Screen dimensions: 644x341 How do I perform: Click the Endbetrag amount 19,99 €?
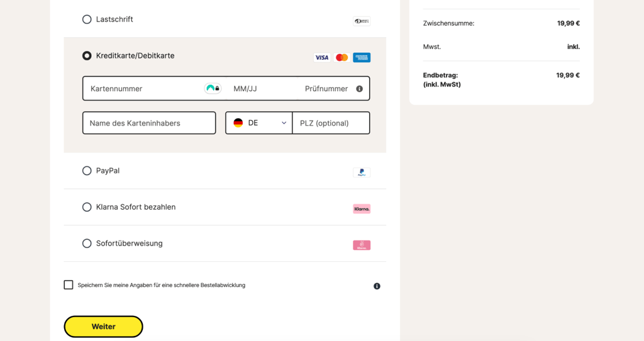(568, 75)
